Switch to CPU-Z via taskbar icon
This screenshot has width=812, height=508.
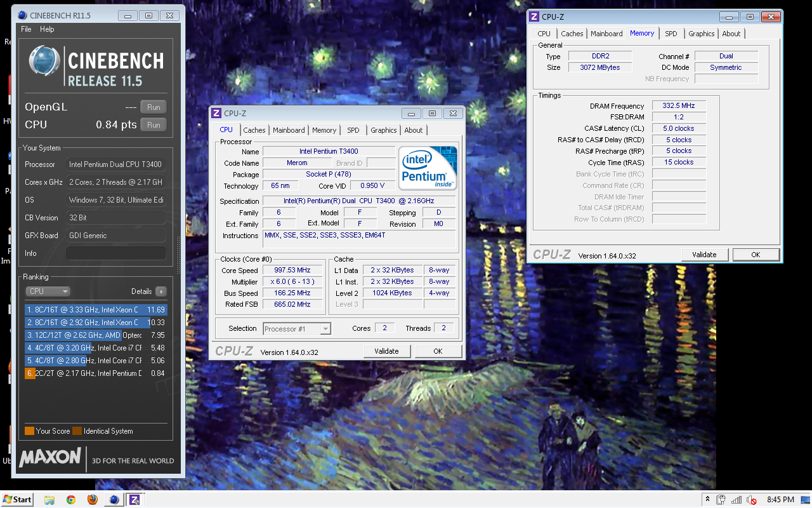[x=134, y=500]
